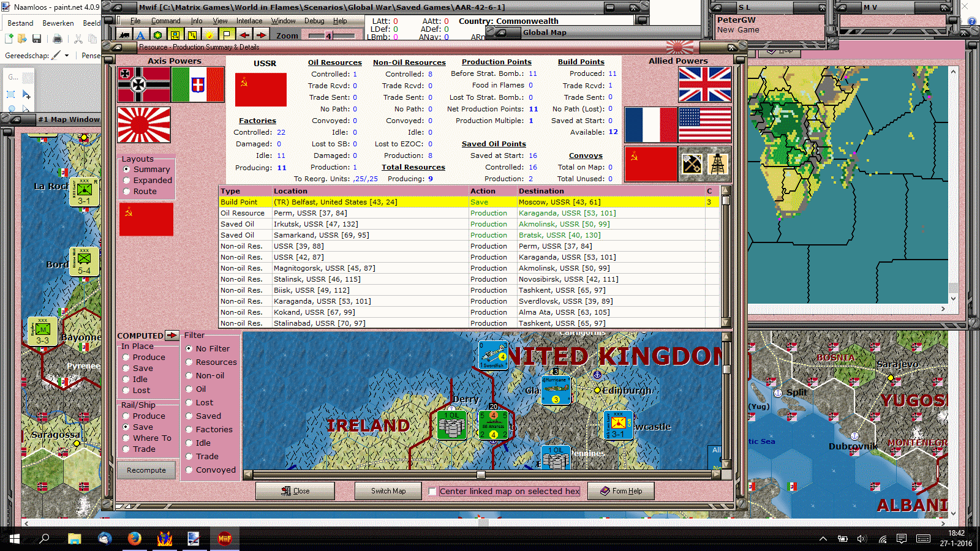Viewport: 980px width, 551px height.
Task: Select the Summary layout option
Action: [x=147, y=170]
